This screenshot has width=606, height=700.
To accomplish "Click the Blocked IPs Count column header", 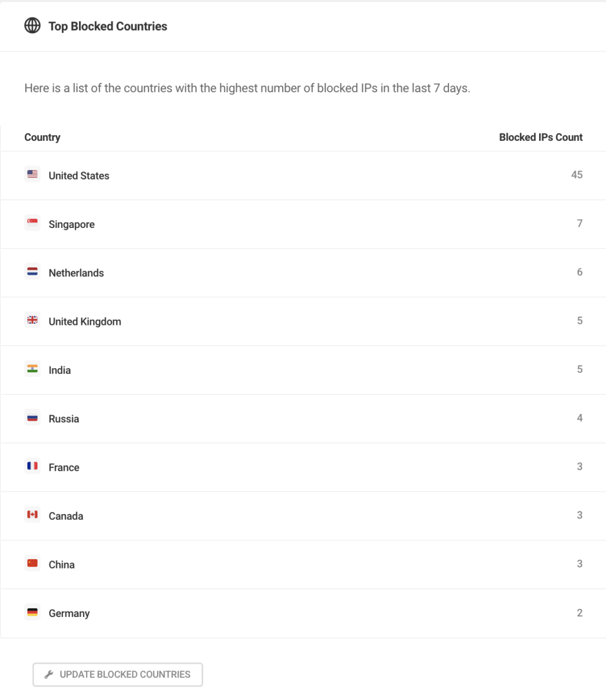I will (541, 137).
